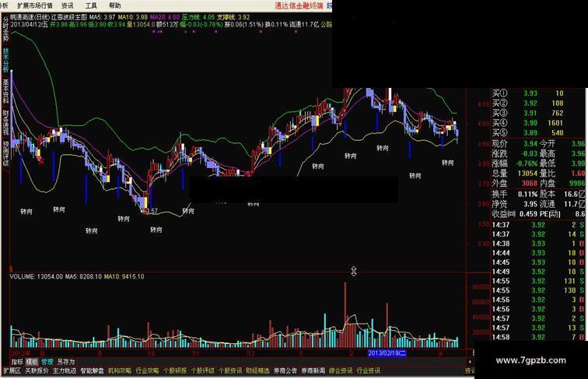Click the 外盘 3068 value

pos(530,183)
